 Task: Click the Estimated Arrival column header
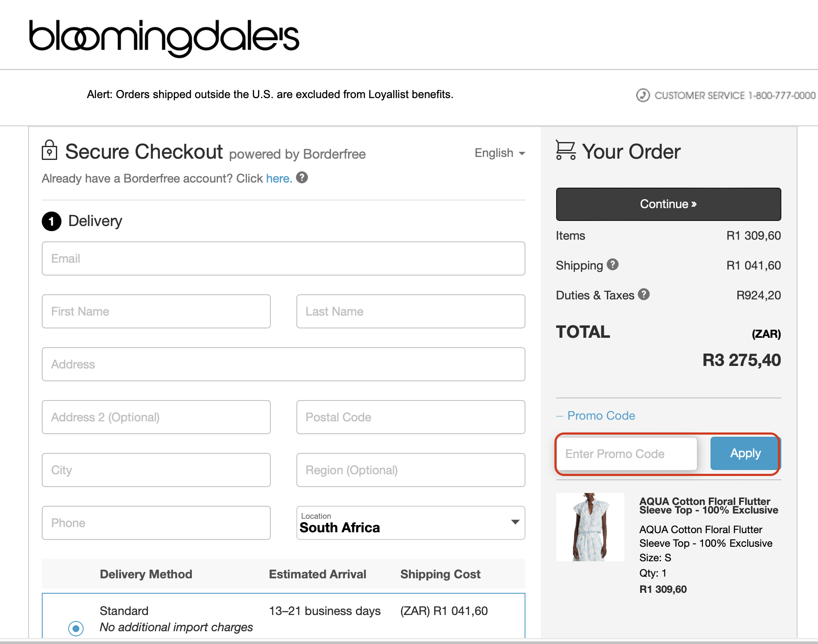[318, 574]
